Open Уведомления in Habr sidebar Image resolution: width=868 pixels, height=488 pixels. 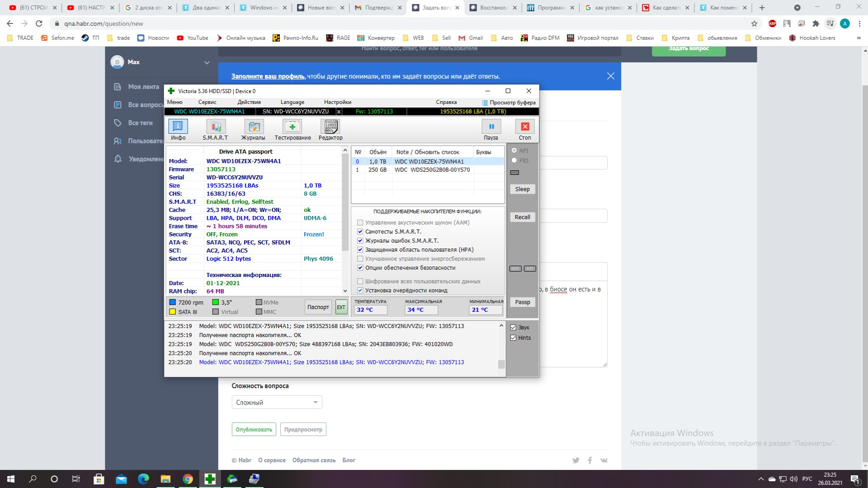146,159
